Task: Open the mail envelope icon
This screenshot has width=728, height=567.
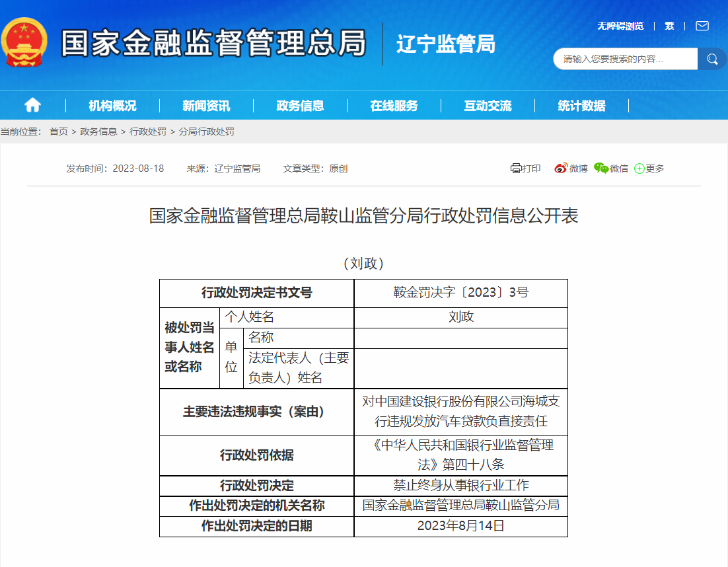Action: [x=702, y=26]
